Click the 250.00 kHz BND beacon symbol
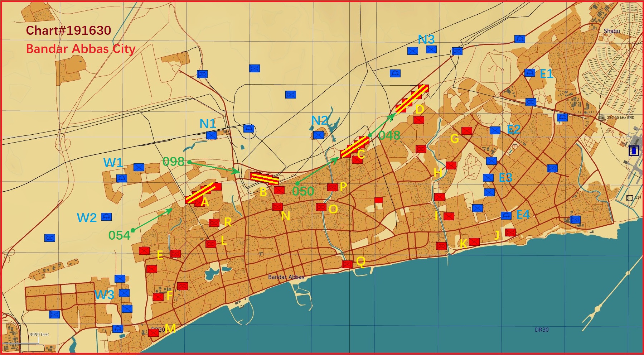Image resolution: width=644 pixels, height=355 pixels. (x=602, y=118)
